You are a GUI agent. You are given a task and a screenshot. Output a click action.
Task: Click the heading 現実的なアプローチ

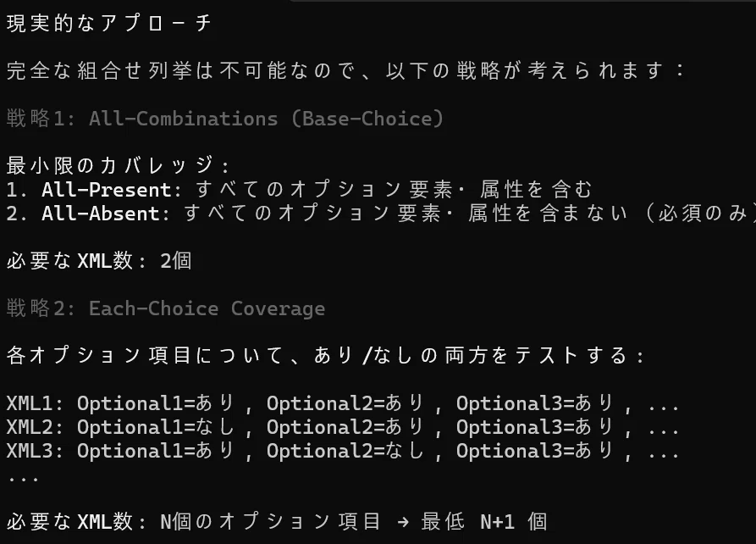click(109, 23)
